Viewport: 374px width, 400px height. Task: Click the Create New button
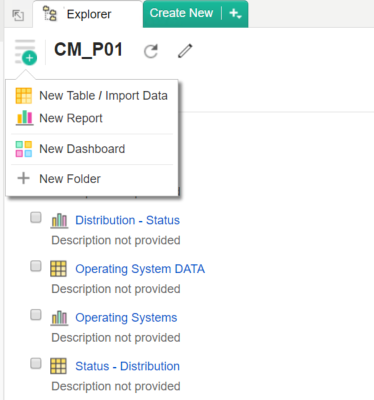[181, 13]
